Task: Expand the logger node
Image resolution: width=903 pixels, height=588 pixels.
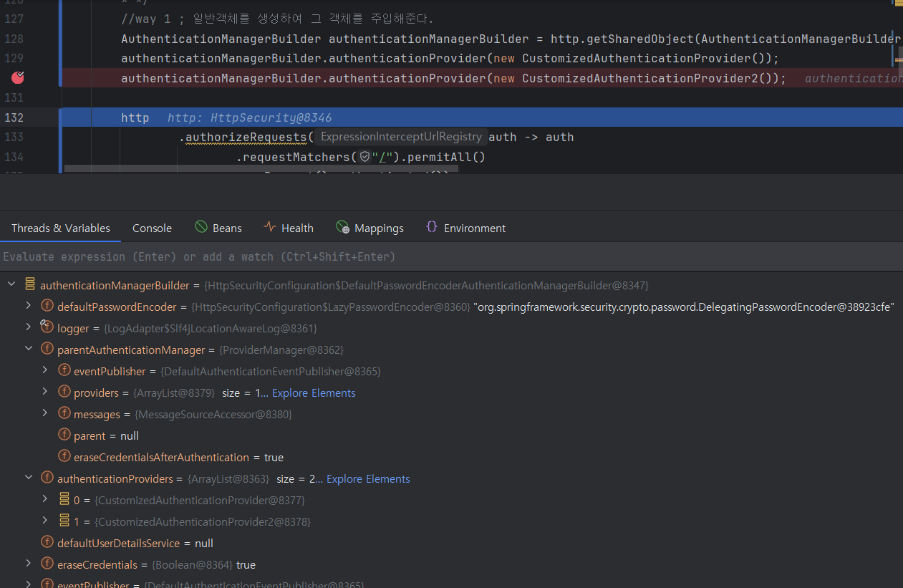Action: pos(28,327)
